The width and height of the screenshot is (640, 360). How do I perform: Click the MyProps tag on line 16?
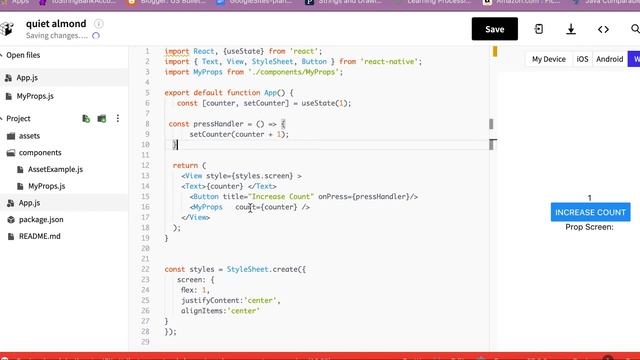coord(207,207)
